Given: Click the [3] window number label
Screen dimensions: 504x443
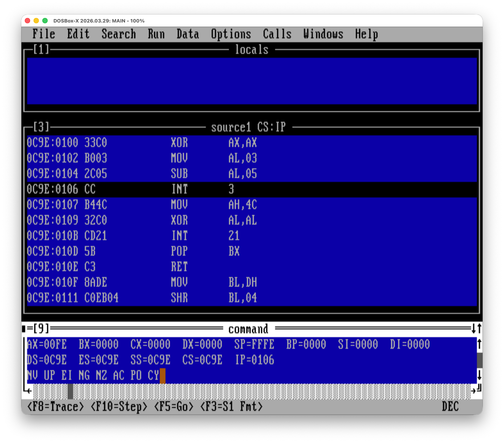Looking at the screenshot, I should coord(41,127).
